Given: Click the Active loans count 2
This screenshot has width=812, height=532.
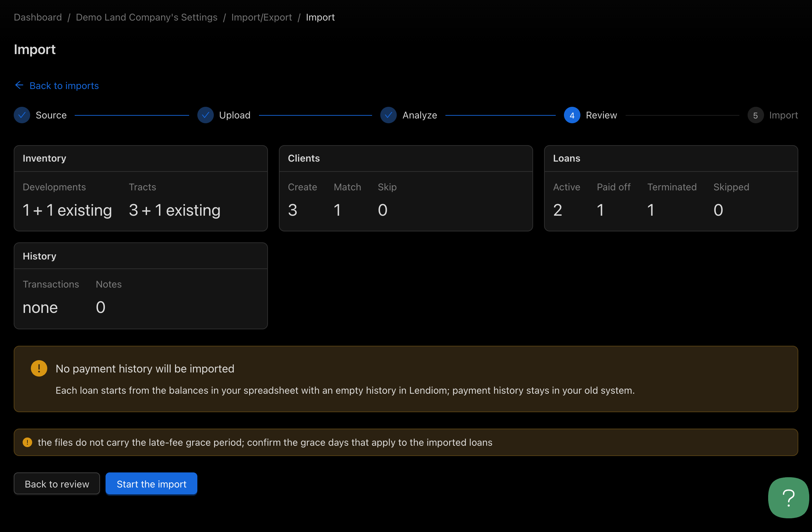Looking at the screenshot, I should 558,210.
